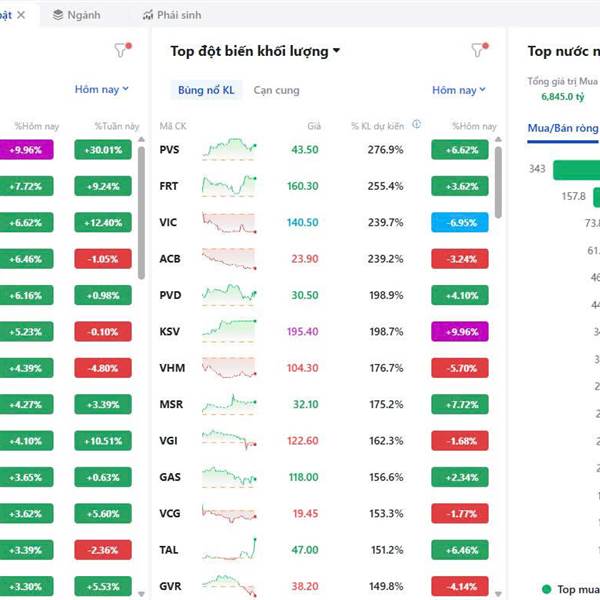Open the GVR stock ticker
The width and height of the screenshot is (600, 600).
[x=170, y=586]
